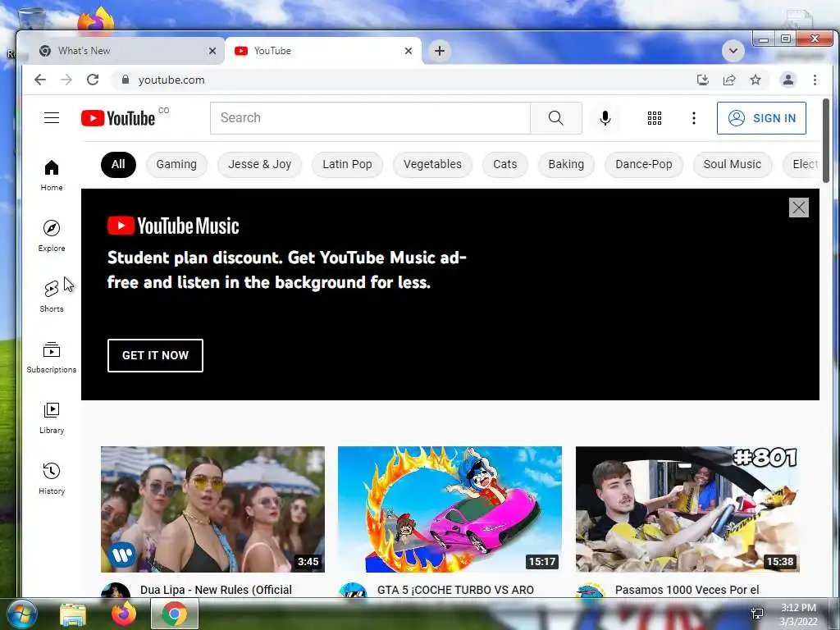The image size is (840, 630).
Task: Open History in sidebar
Action: pos(52,478)
